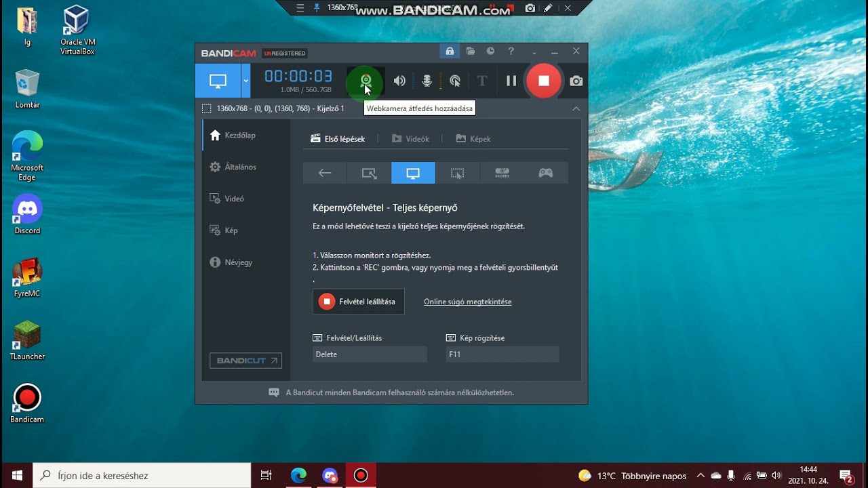Open the Általános settings section
The width and height of the screenshot is (868, 488).
[x=246, y=167]
